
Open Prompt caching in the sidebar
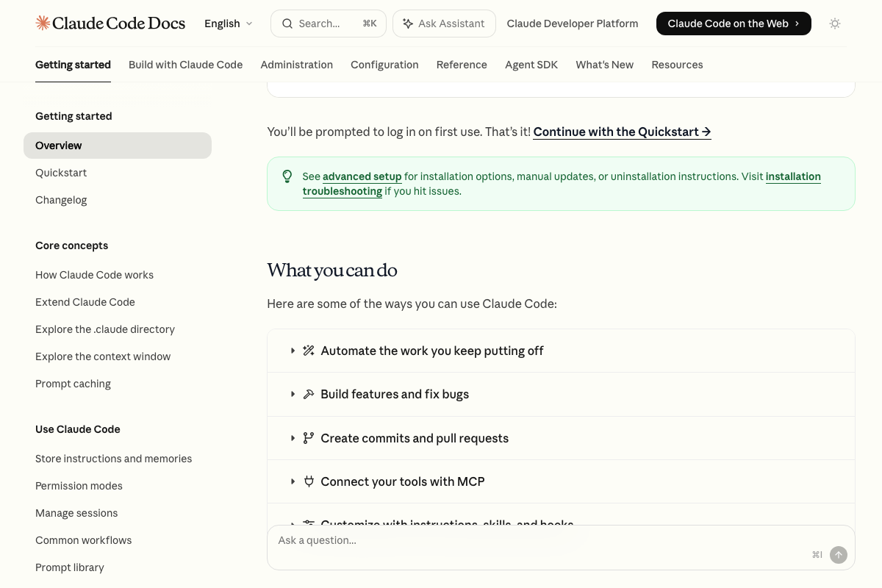point(73,384)
